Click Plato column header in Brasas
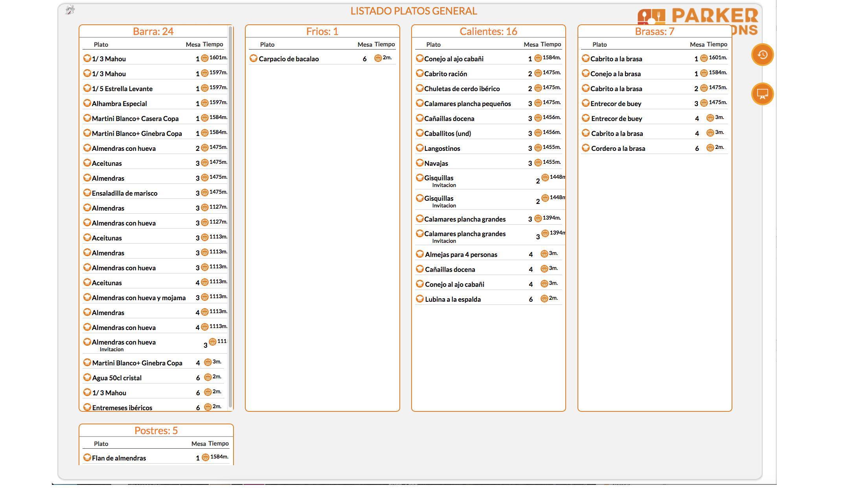The height and width of the screenshot is (488, 868). 600,45
